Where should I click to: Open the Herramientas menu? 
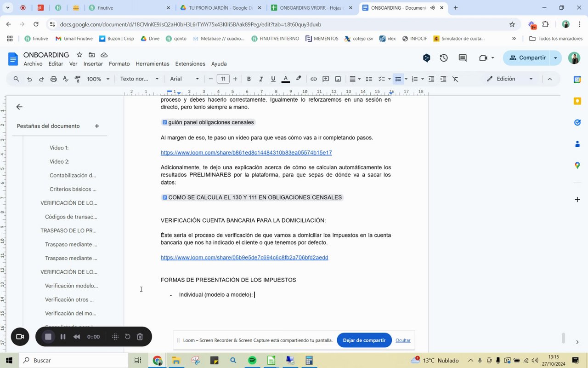click(153, 64)
